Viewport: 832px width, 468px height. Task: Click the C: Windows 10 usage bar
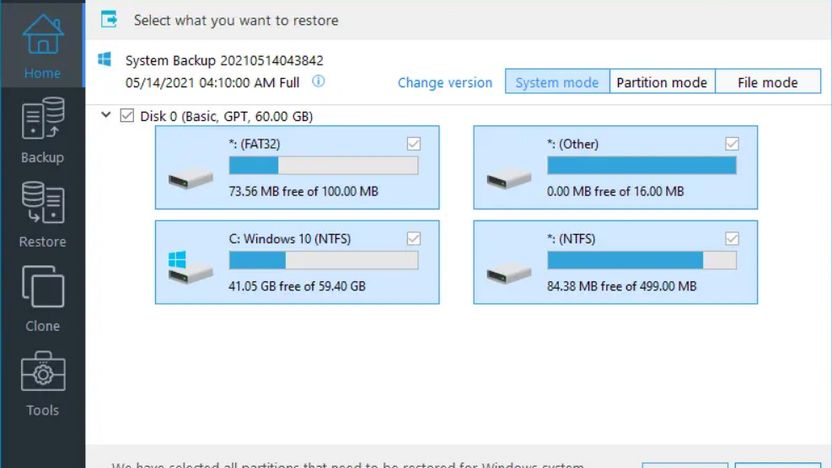point(324,261)
